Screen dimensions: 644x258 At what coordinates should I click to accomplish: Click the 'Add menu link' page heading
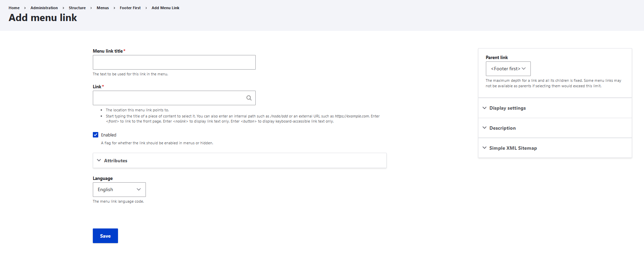point(43,18)
